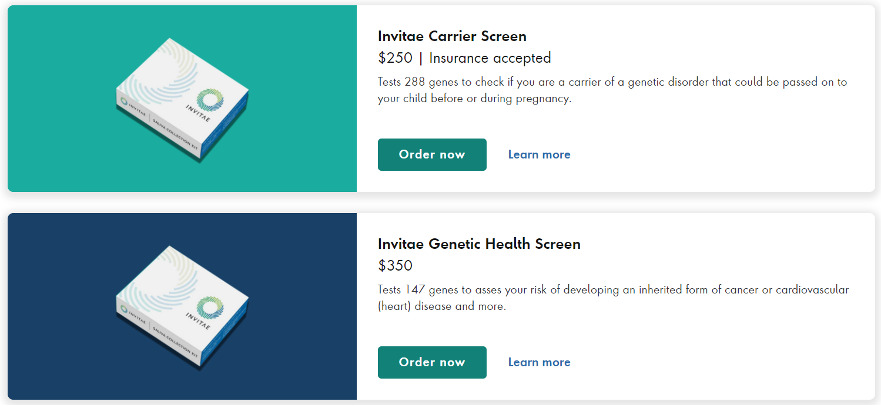This screenshot has height=406, width=881.
Task: Click the Invitae Carrier Screen title
Action: click(x=452, y=37)
